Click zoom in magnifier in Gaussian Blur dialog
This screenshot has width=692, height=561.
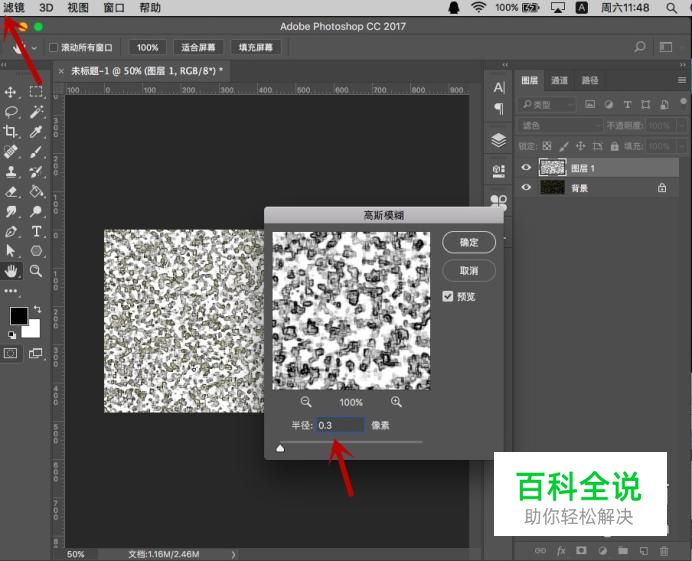[x=397, y=402]
